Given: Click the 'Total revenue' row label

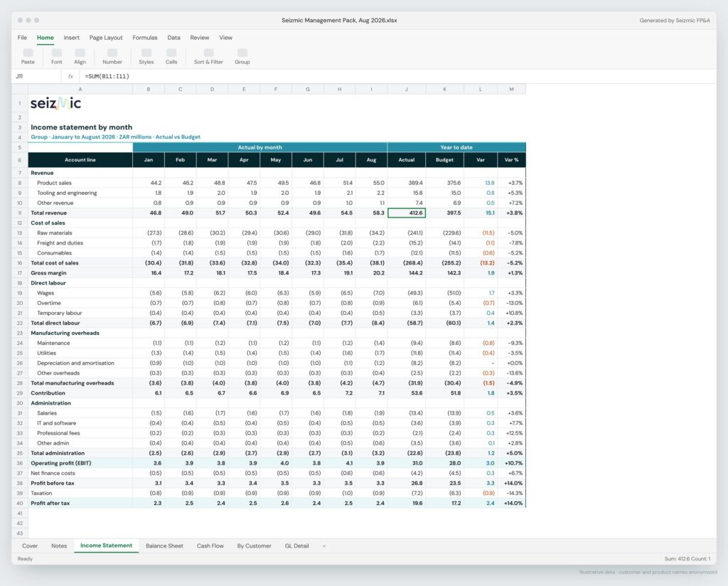Looking at the screenshot, I should click(49, 213).
